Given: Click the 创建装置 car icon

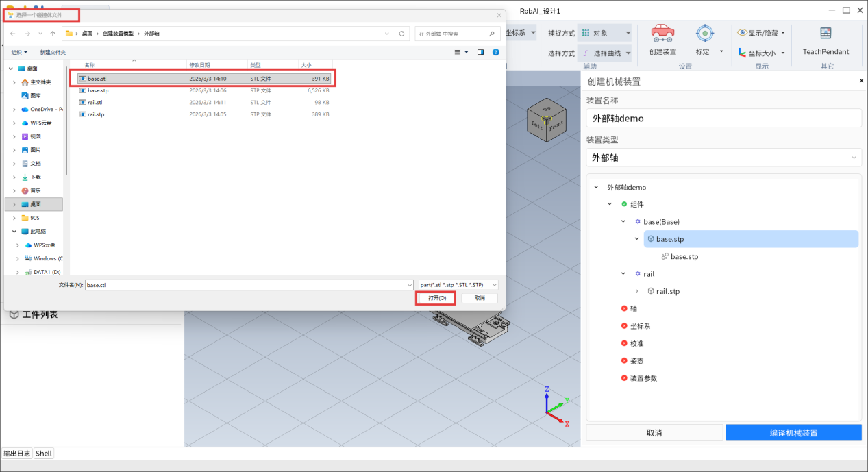Looking at the screenshot, I should click(662, 34).
